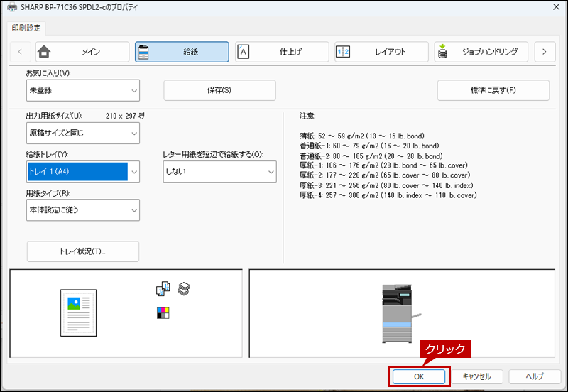Click the CMYK color mode icon in preview
Screen dimensions: 568x392
pos(163,312)
